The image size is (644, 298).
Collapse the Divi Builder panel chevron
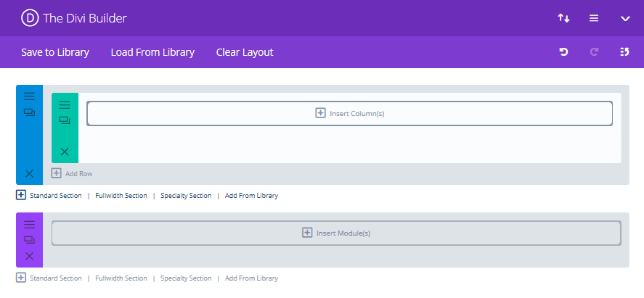tap(625, 19)
